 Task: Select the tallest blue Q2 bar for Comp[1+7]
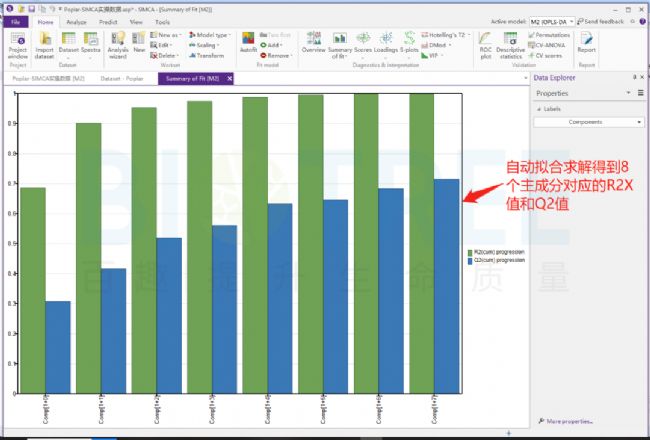pyautogui.click(x=446, y=286)
